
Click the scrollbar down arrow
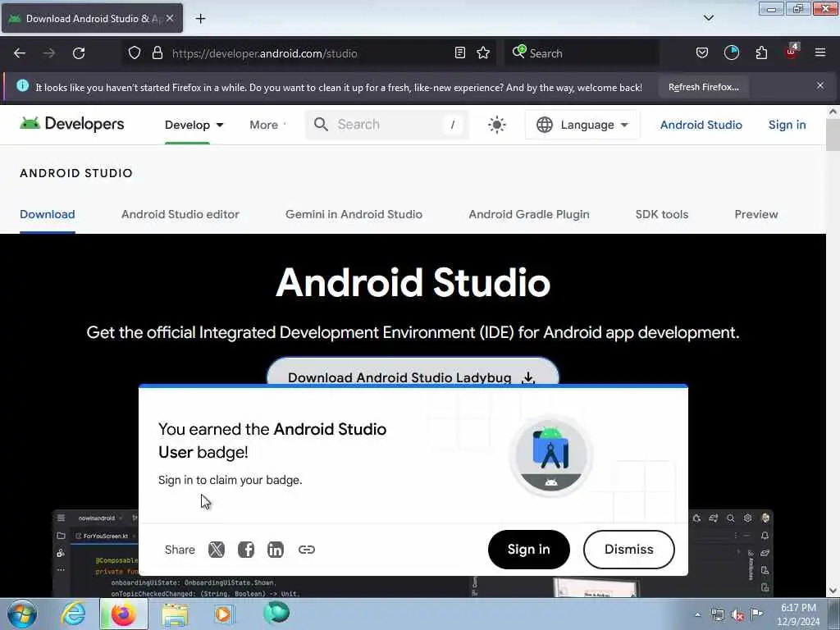point(833,591)
